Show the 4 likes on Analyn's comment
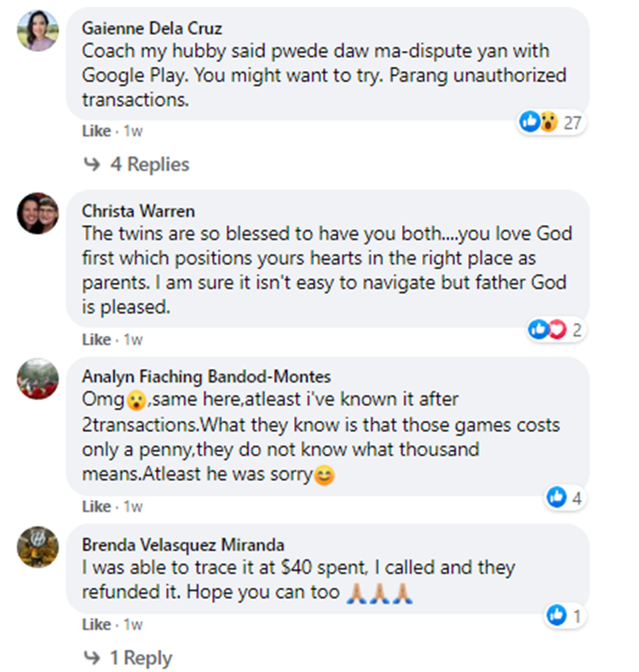639x672 pixels. (565, 498)
